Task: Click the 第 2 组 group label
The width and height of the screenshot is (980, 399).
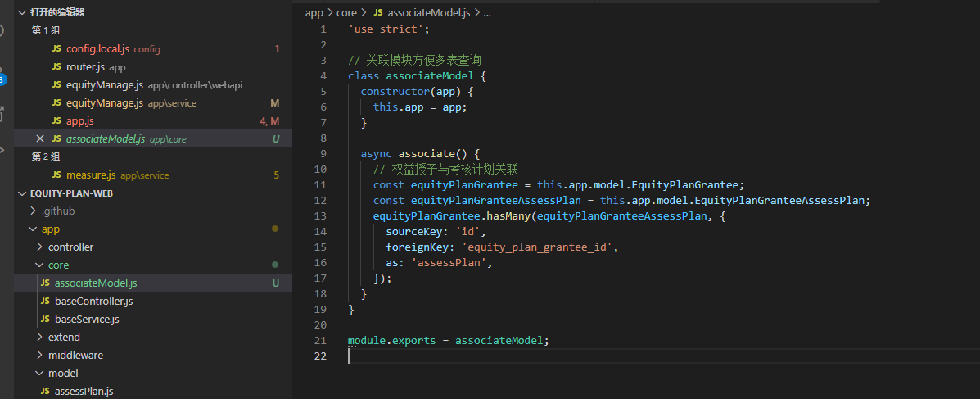Action: click(x=46, y=157)
